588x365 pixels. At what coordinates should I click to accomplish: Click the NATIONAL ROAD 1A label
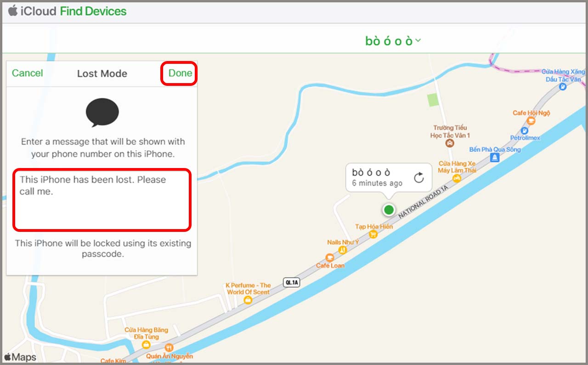pos(423,202)
